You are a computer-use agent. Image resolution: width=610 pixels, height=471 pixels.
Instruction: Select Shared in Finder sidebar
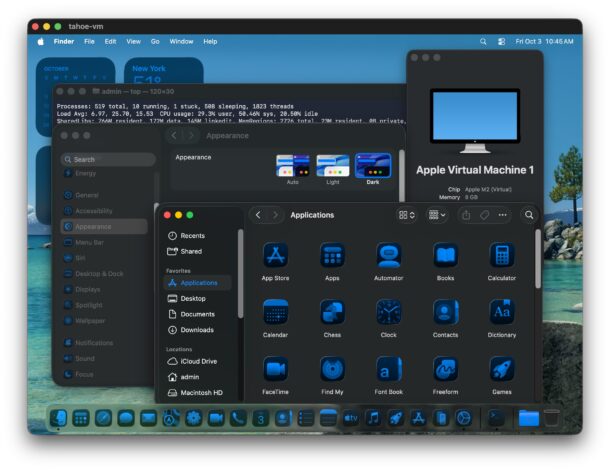pos(198,252)
